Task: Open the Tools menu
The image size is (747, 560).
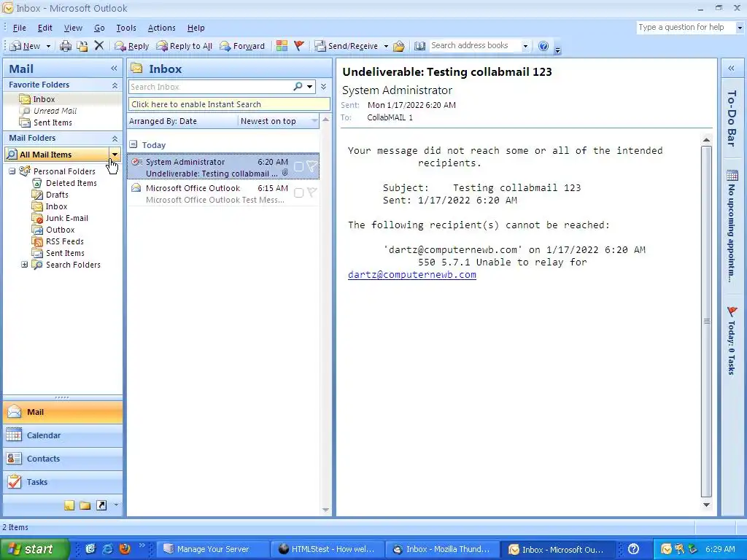Action: (x=126, y=28)
